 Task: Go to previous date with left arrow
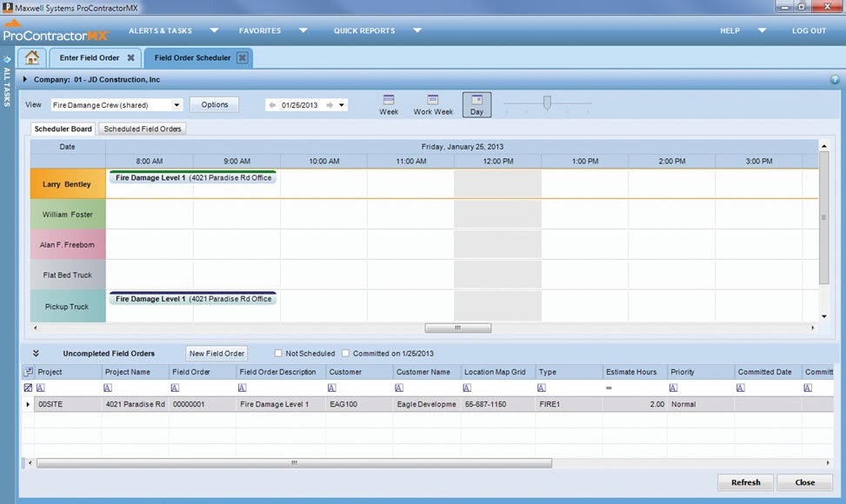pyautogui.click(x=272, y=105)
